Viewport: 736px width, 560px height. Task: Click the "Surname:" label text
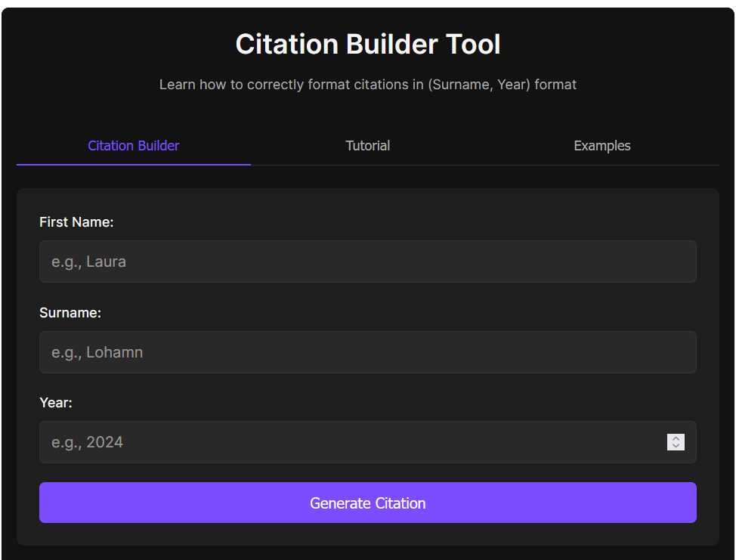click(70, 313)
